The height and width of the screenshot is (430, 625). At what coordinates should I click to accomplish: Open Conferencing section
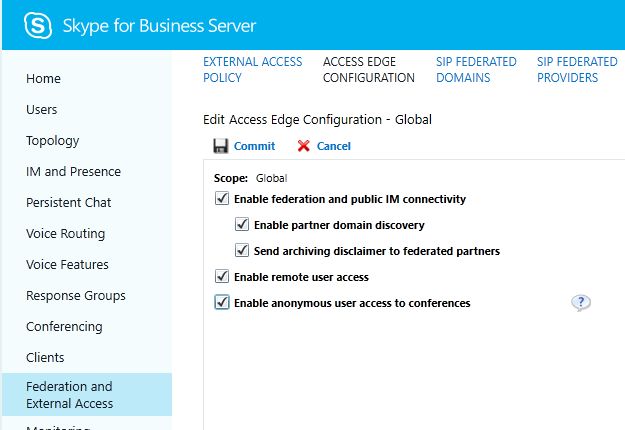click(64, 327)
